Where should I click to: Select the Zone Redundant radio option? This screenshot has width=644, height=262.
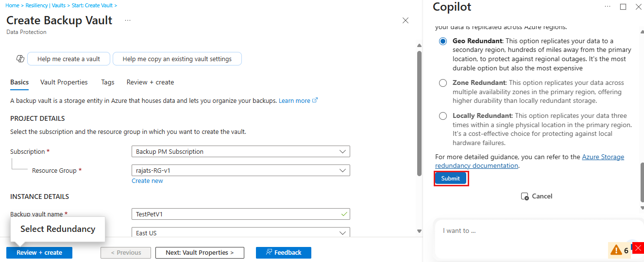pos(443,83)
